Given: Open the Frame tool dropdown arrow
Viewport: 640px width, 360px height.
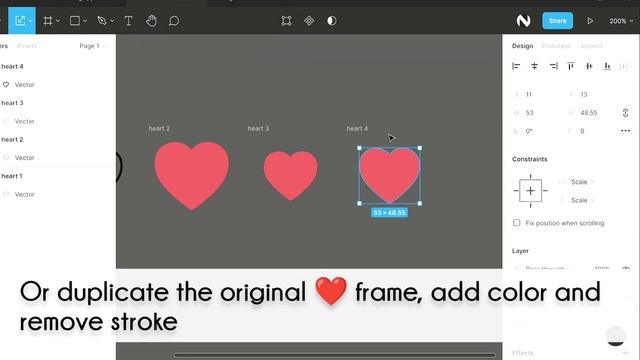Looking at the screenshot, I should click(x=58, y=21).
